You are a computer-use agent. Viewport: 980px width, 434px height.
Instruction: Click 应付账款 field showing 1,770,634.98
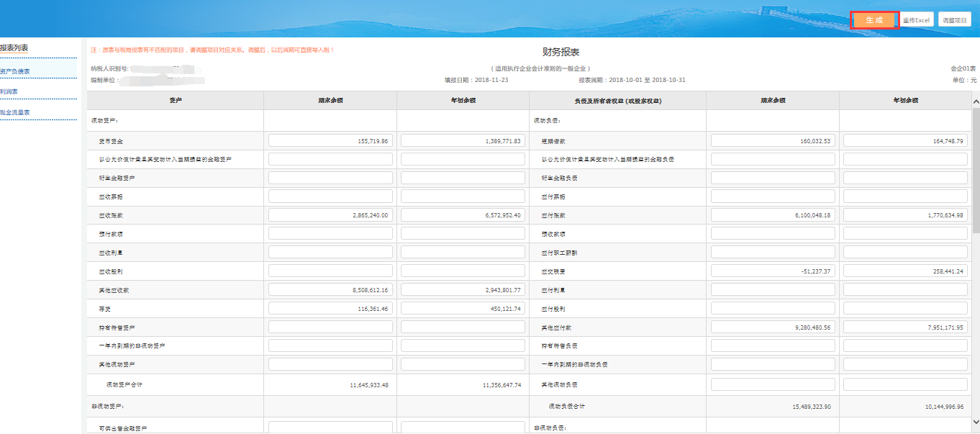[905, 215]
